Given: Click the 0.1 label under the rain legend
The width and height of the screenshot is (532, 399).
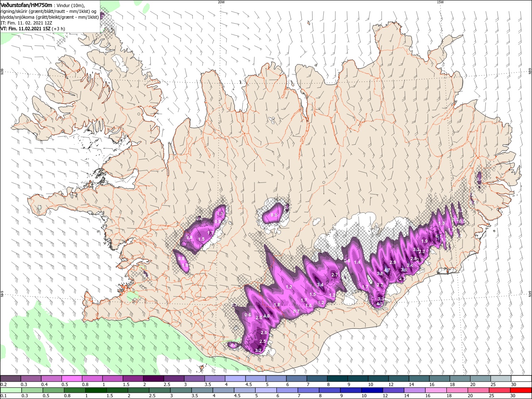Looking at the screenshot, I should (x=3, y=396).
